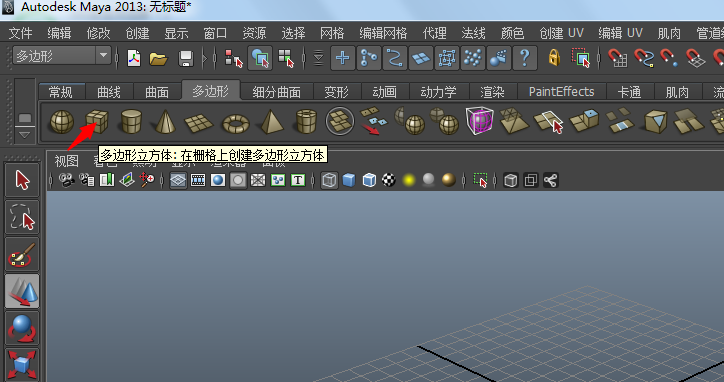Open the 修改 menu

98,33
